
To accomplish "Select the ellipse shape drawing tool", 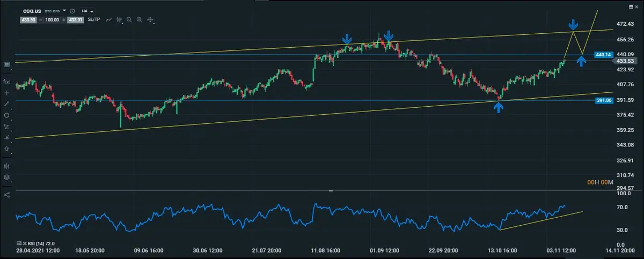I will click(x=6, y=115).
